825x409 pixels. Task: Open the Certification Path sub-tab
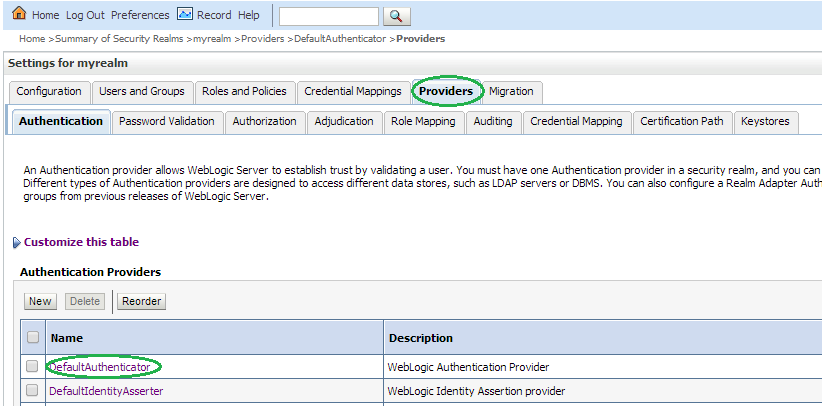(681, 122)
